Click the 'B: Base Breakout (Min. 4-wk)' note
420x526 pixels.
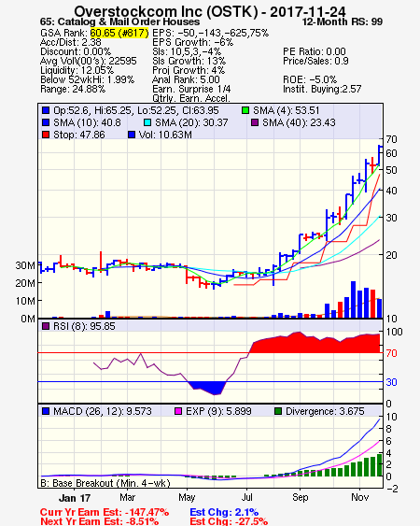[105, 483]
